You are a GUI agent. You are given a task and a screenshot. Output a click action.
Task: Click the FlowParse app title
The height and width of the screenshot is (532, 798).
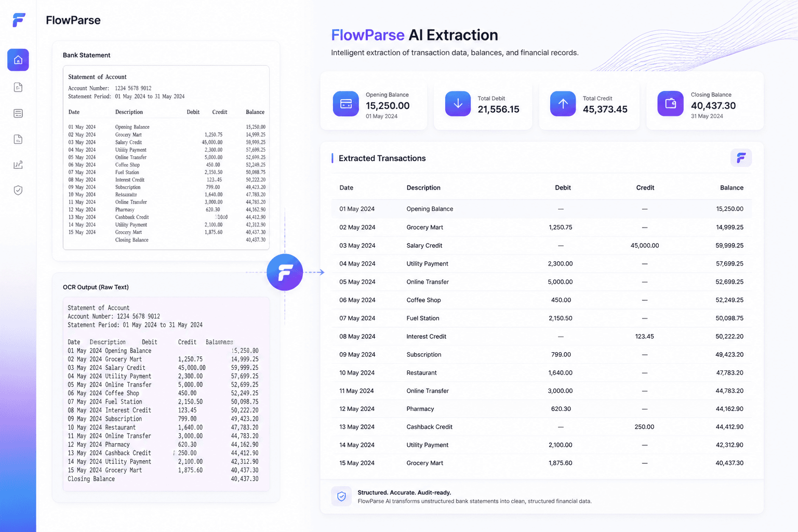[x=73, y=20]
